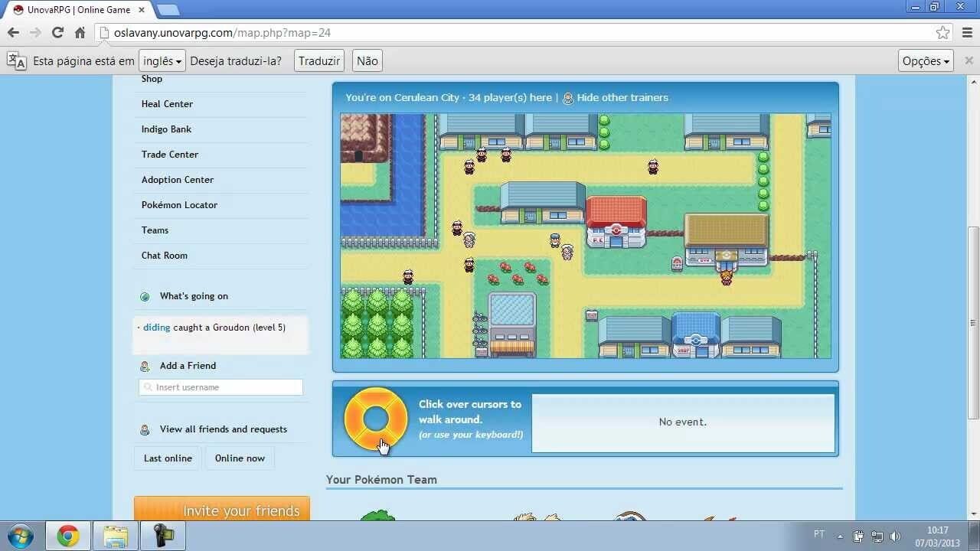Toggle "Hide other trainers" on the map header
Viewport: 980px width, 551px height.
(623, 98)
